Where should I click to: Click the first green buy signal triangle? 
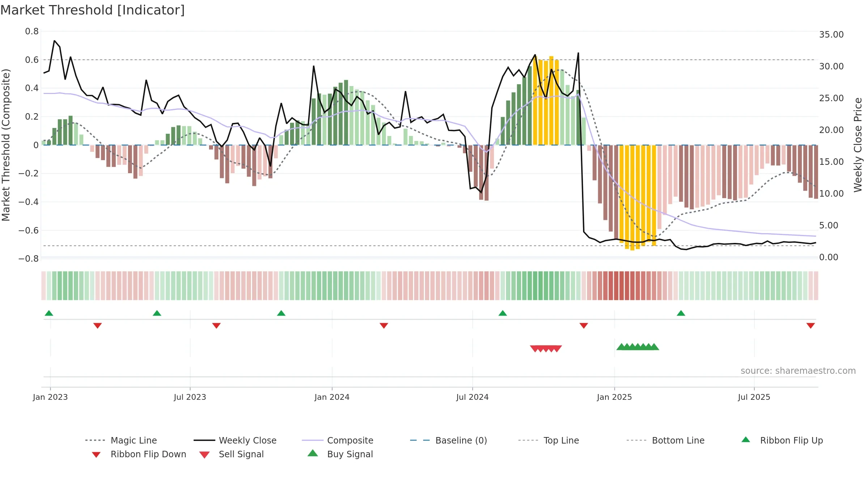point(621,347)
